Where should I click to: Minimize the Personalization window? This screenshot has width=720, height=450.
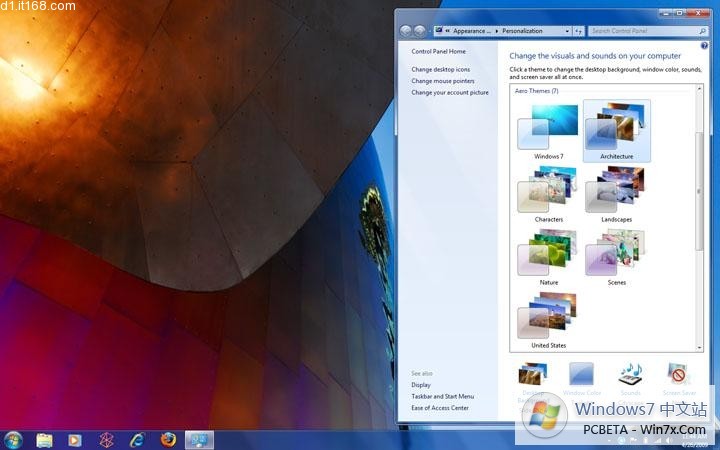tap(665, 13)
